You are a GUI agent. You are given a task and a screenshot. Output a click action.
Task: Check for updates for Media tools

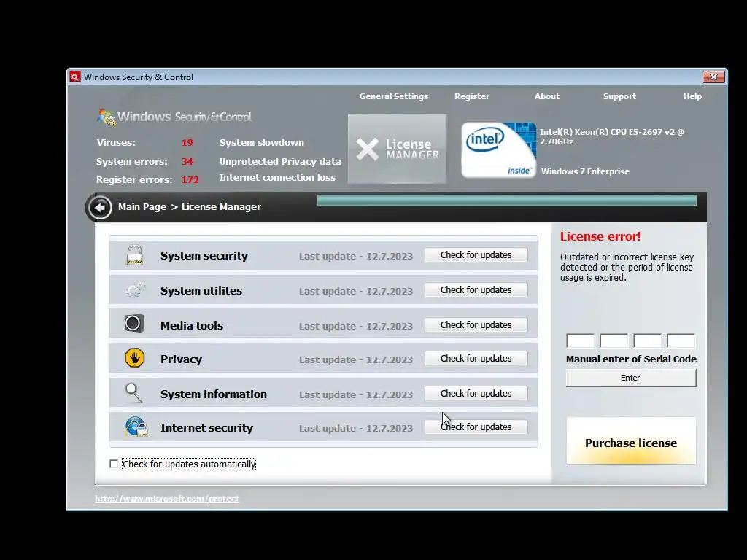(476, 324)
